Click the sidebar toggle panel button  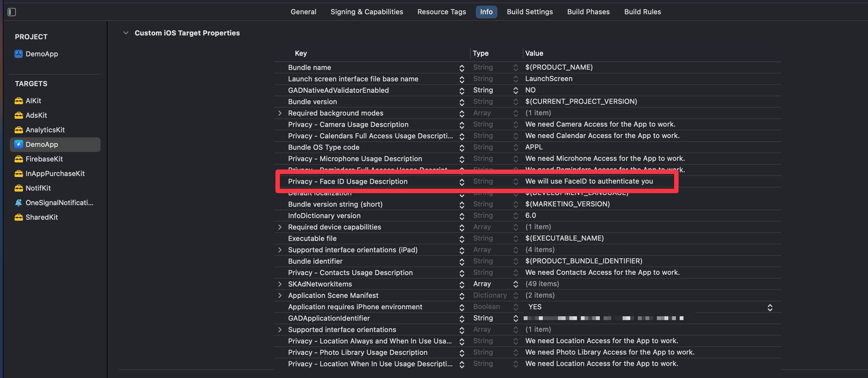pyautogui.click(x=12, y=12)
